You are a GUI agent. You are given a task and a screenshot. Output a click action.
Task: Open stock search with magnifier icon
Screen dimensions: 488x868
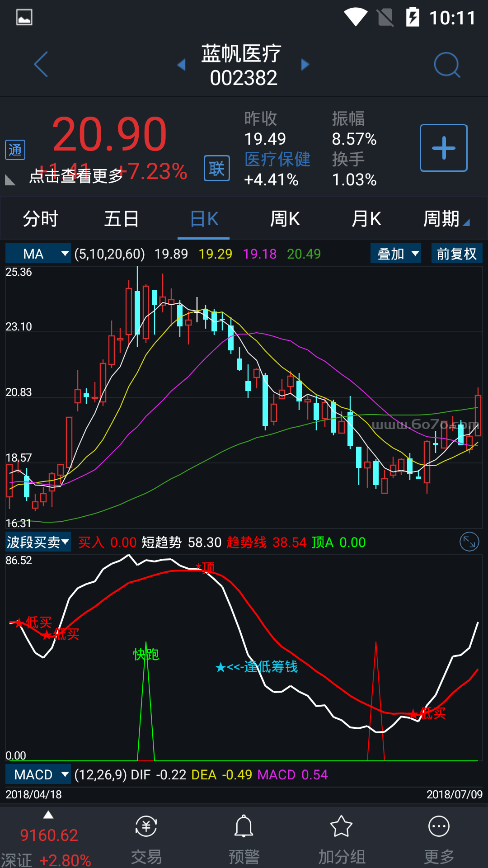pyautogui.click(x=446, y=65)
